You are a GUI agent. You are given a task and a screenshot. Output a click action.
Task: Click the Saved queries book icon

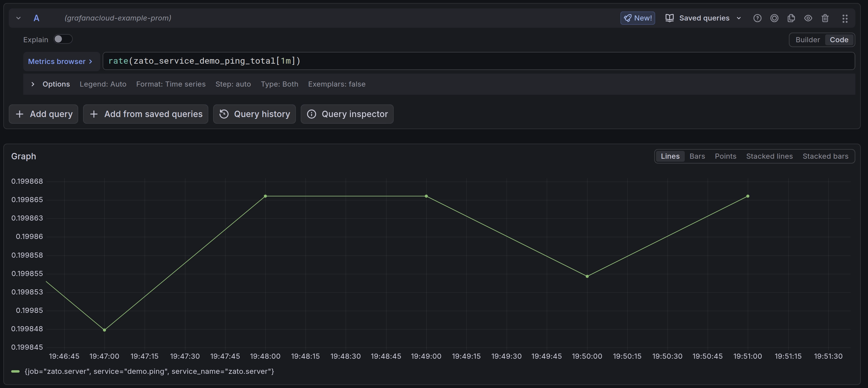669,18
